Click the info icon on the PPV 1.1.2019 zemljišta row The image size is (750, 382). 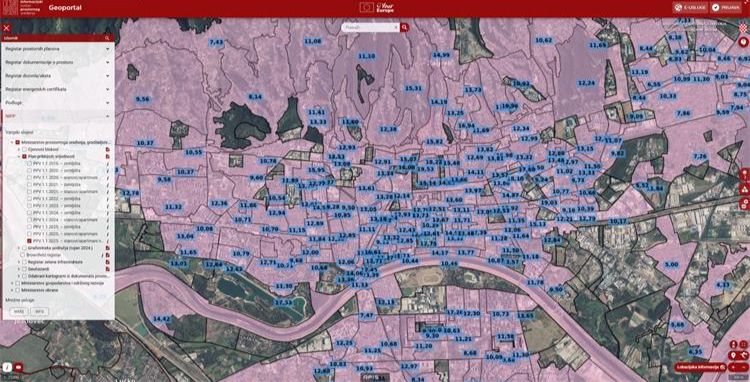click(108, 164)
